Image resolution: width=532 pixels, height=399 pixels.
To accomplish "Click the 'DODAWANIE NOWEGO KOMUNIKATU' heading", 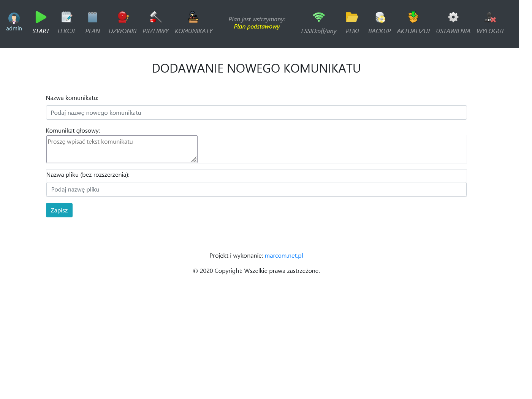I will [256, 68].
